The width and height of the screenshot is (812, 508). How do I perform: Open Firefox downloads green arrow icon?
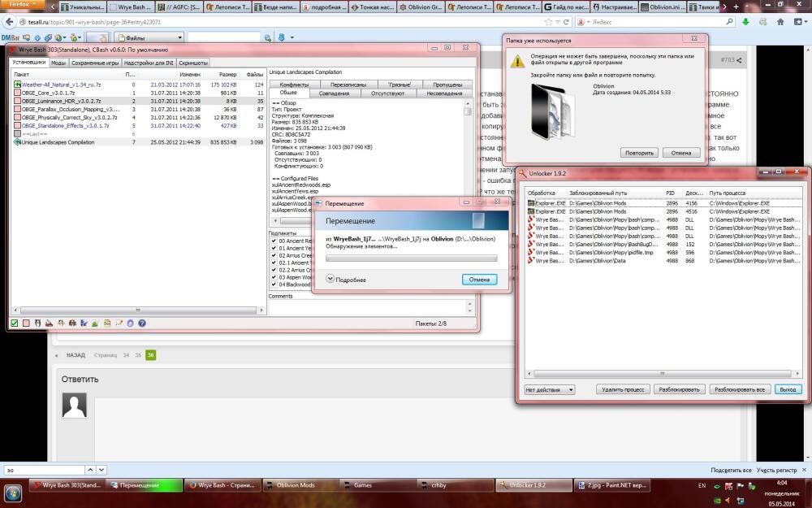745,22
